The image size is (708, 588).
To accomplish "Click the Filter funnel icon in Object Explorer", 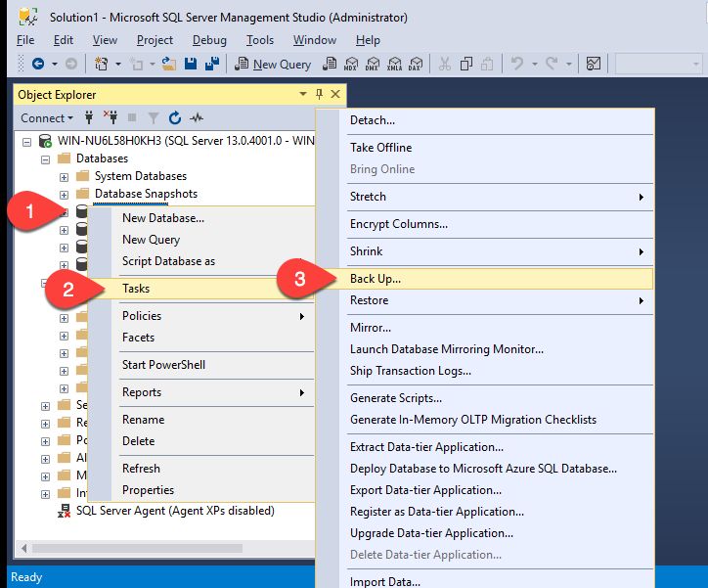I will (154, 118).
